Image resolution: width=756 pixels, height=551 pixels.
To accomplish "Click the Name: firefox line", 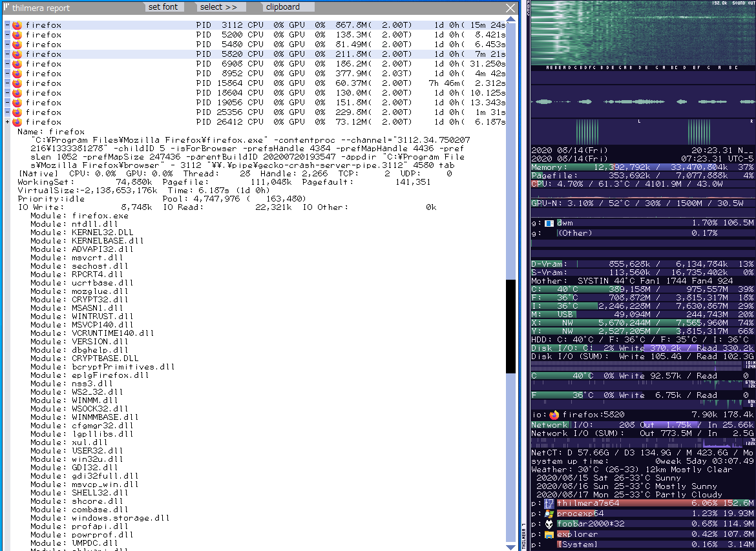I will (51, 132).
